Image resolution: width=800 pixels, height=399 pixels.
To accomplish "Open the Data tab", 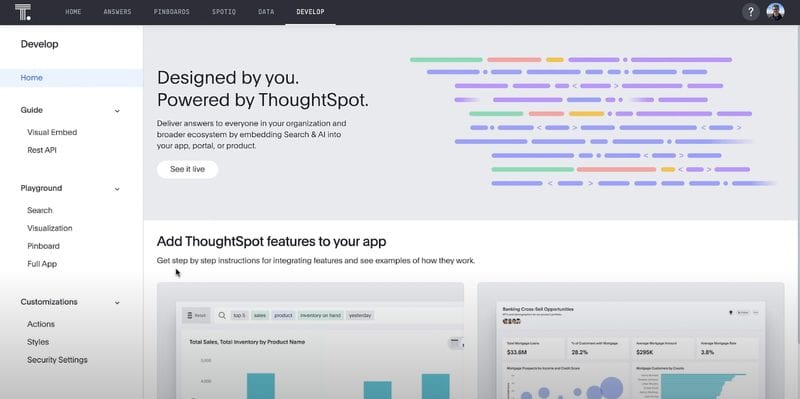I will pyautogui.click(x=266, y=12).
